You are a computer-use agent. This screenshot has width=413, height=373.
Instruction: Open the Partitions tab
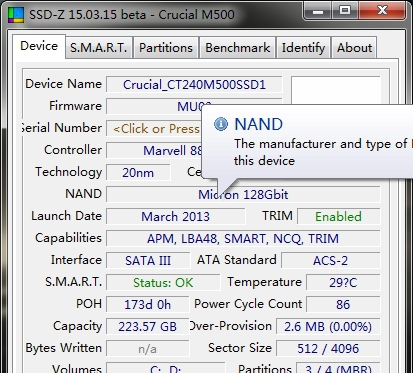(x=166, y=48)
